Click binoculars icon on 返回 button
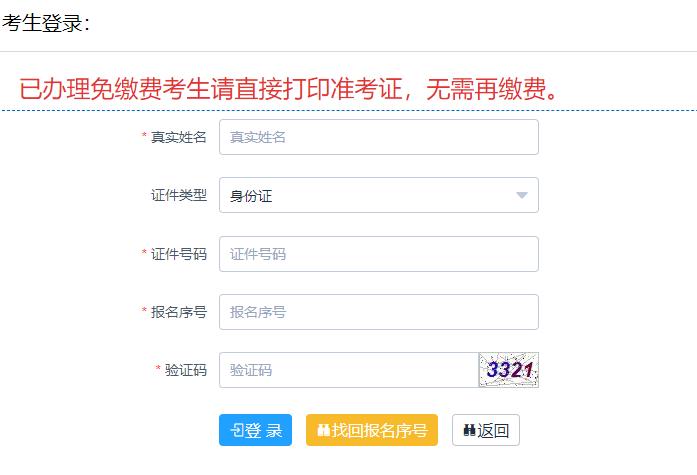Image resolution: width=697 pixels, height=475 pixels. click(469, 430)
